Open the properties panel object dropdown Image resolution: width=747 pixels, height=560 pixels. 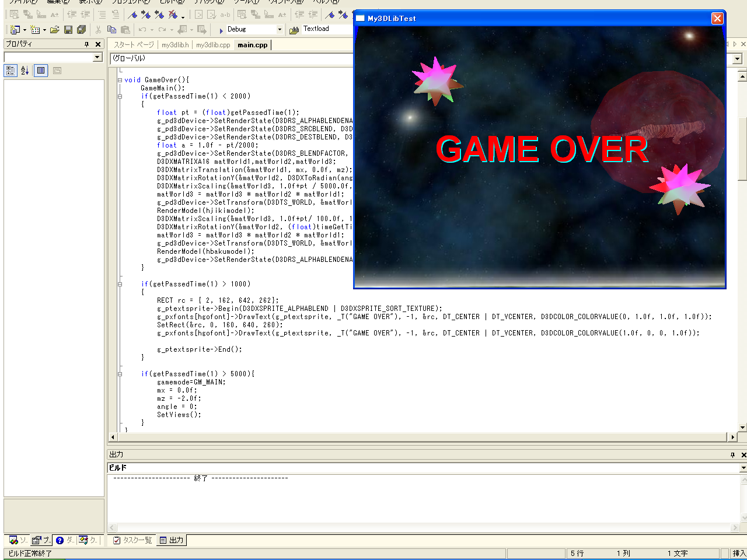coord(97,57)
